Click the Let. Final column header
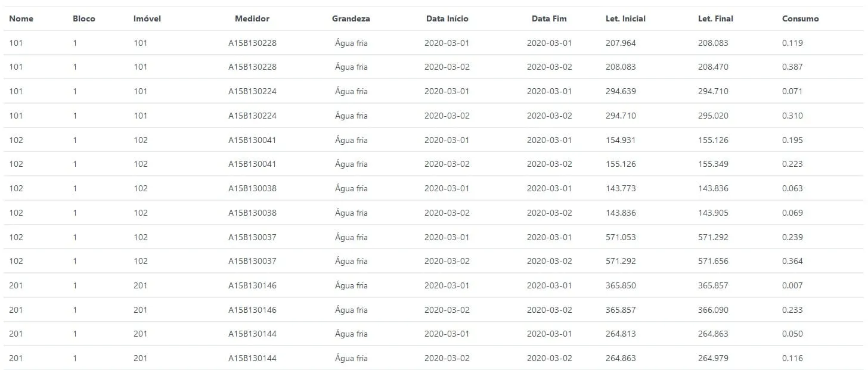Viewport: 868px width, 370px height. pyautogui.click(x=715, y=18)
